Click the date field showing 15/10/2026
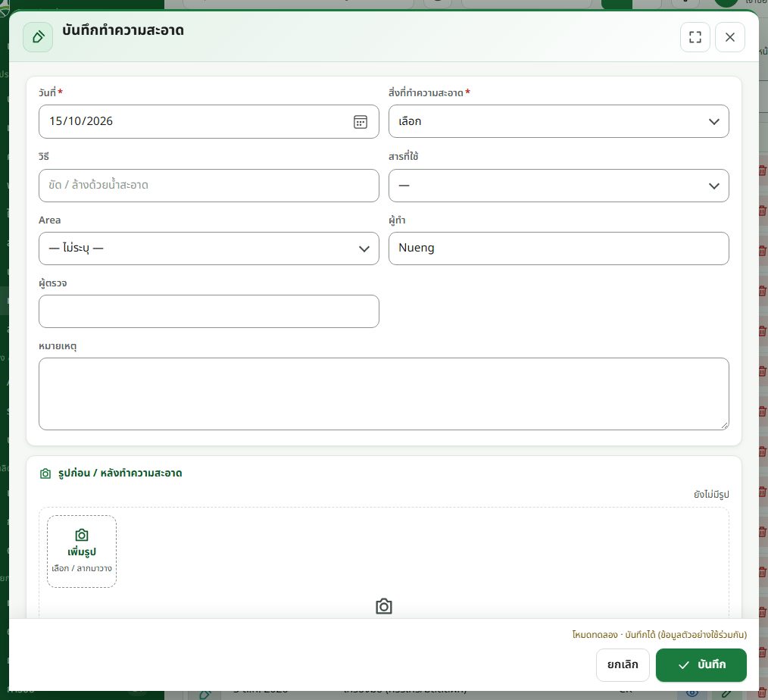The width and height of the screenshot is (768, 700). click(x=208, y=121)
